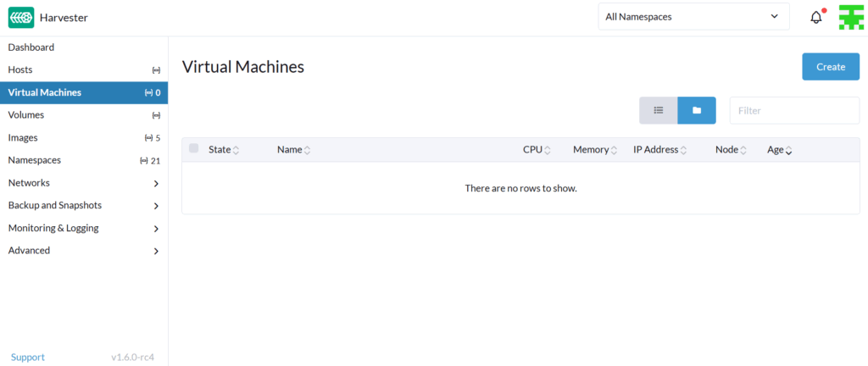Switch to flat list view icon
This screenshot has height=366, width=868.
click(x=658, y=110)
